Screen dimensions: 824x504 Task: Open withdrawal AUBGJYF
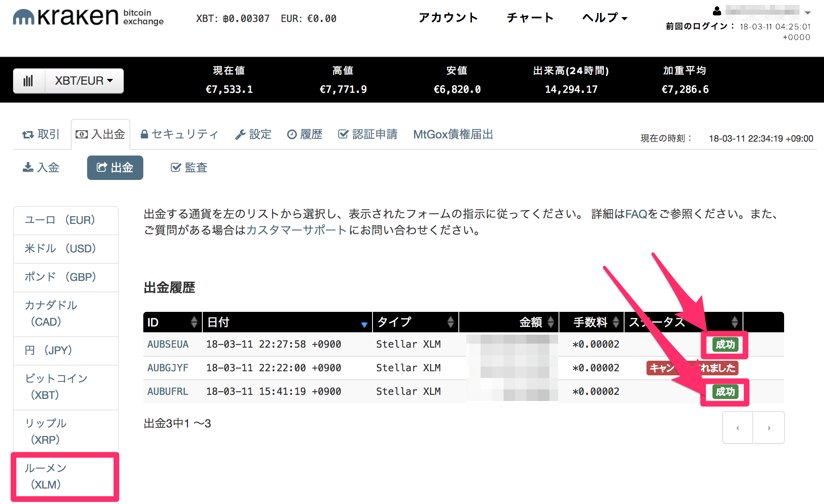point(168,368)
